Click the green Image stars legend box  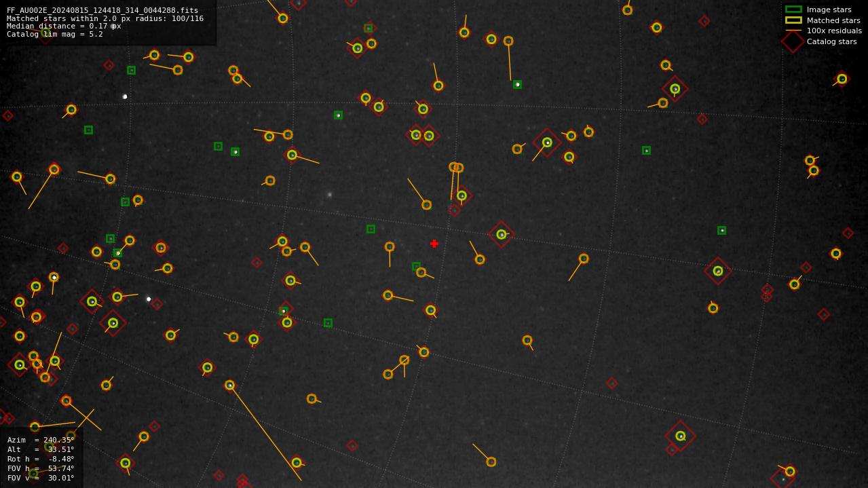[x=793, y=10]
